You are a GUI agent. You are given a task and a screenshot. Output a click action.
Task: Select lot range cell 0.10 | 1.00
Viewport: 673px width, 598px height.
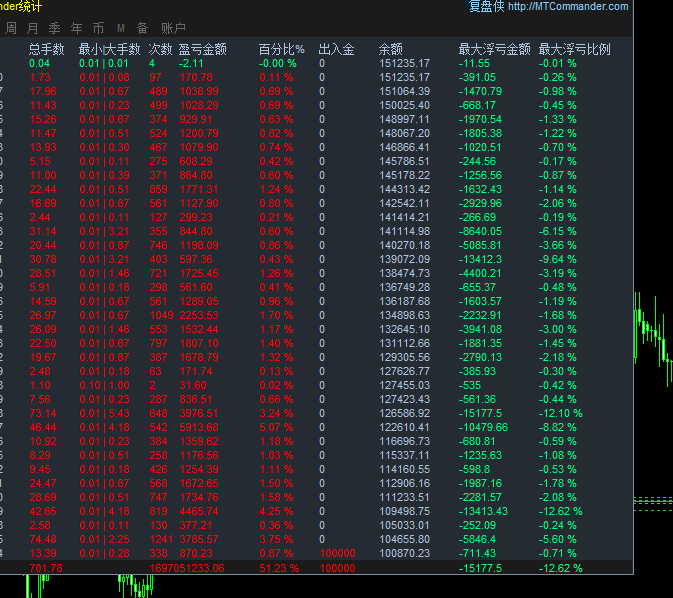click(x=104, y=386)
